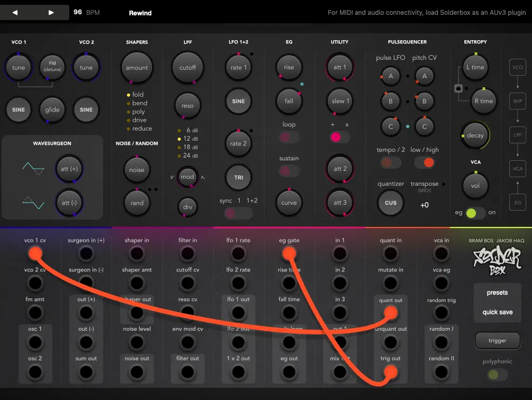Click the FM detune knob

point(52,67)
